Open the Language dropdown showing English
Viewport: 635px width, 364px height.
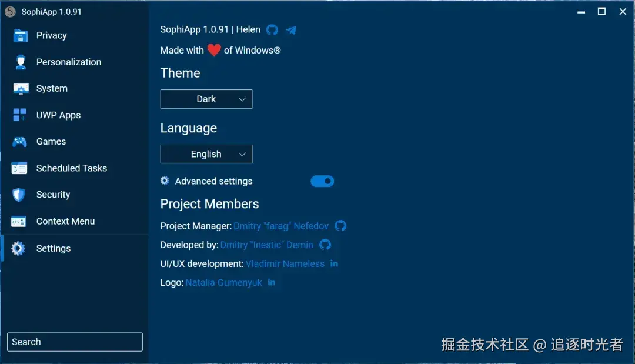206,154
